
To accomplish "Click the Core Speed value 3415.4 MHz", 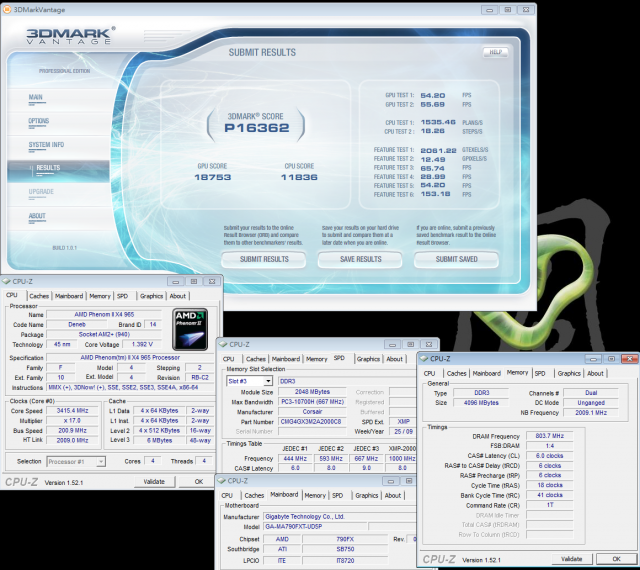I will tap(72, 410).
